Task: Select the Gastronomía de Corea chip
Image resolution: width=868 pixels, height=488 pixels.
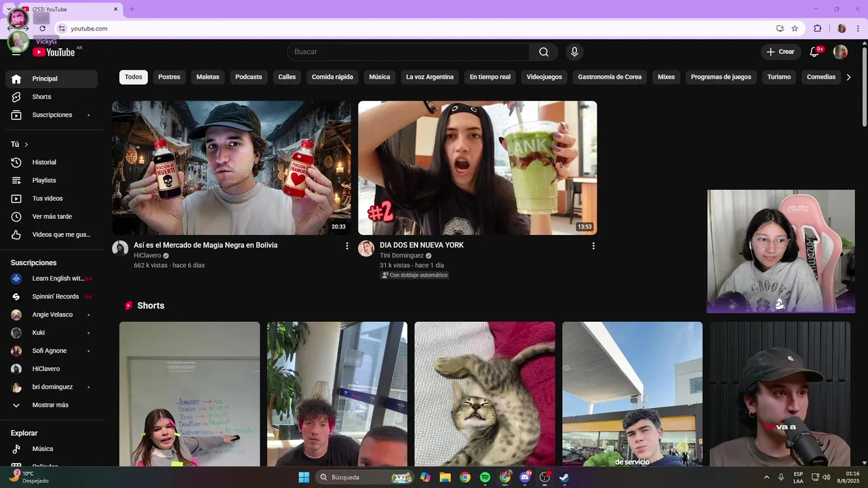Action: pyautogui.click(x=610, y=77)
